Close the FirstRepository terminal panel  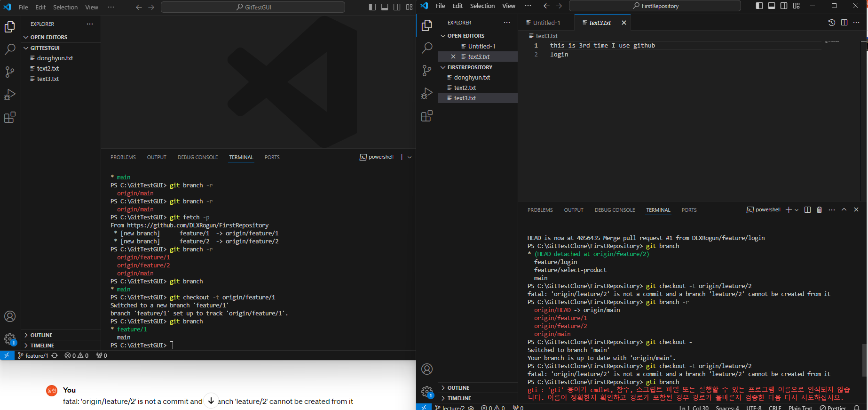click(x=856, y=210)
